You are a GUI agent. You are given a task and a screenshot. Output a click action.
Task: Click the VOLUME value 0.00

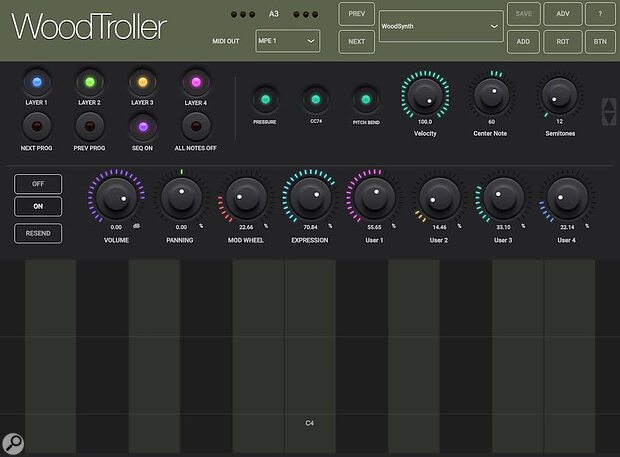click(116, 227)
